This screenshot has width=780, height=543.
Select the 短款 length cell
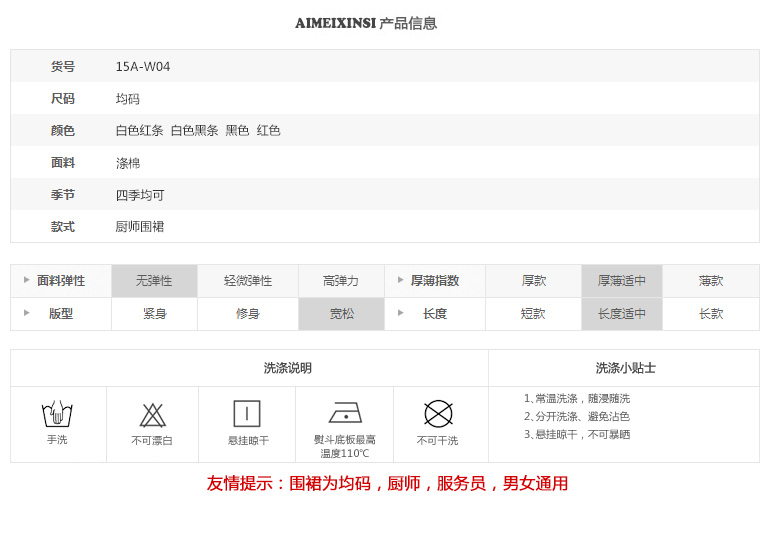[533, 314]
